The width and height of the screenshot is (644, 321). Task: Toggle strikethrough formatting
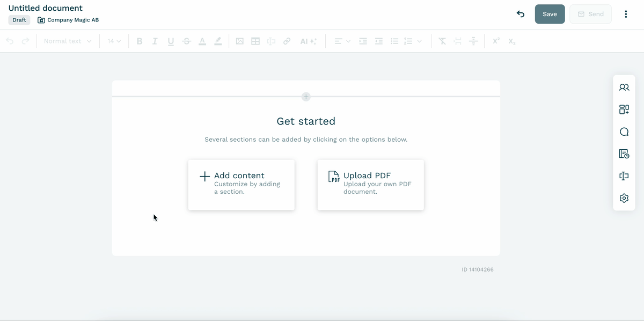(x=186, y=41)
